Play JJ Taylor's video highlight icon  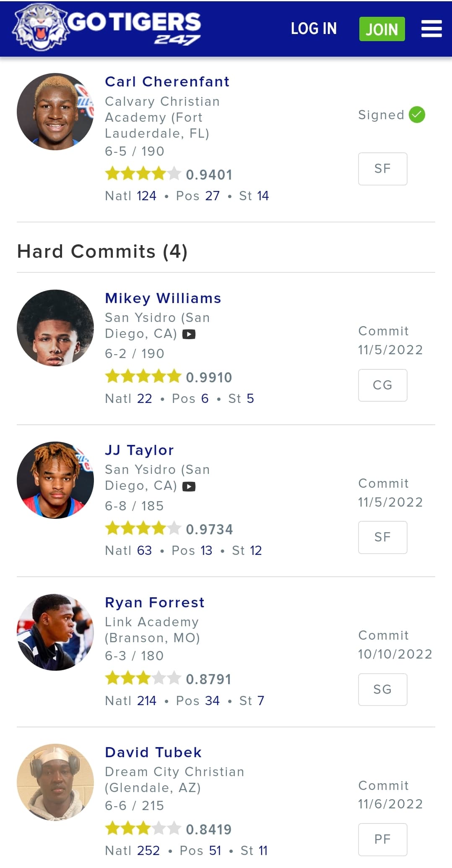pyautogui.click(x=189, y=486)
